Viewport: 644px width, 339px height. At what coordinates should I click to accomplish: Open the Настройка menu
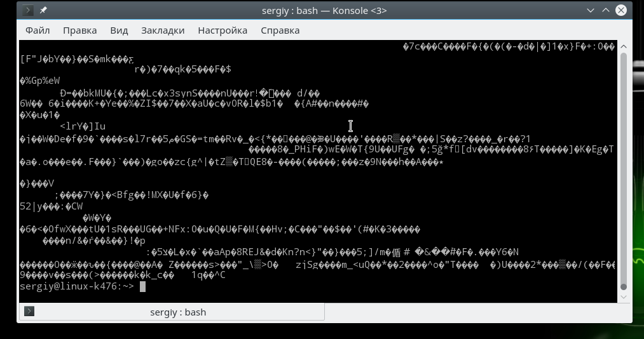[223, 30]
